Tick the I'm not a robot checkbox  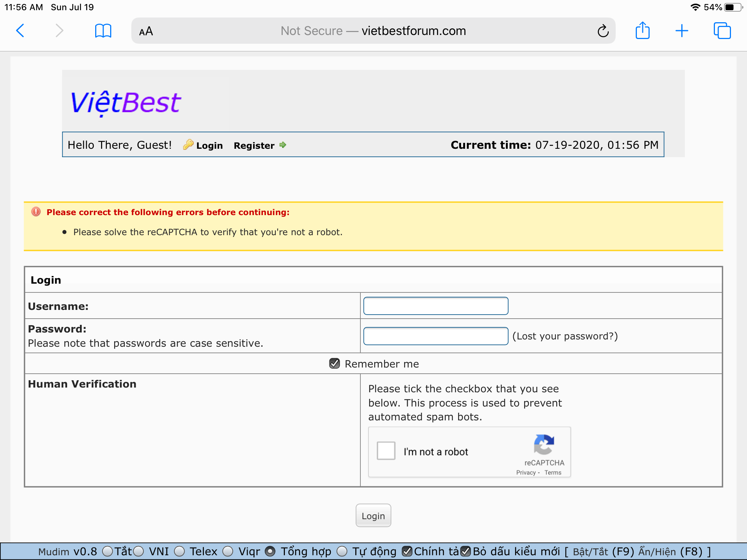click(386, 451)
